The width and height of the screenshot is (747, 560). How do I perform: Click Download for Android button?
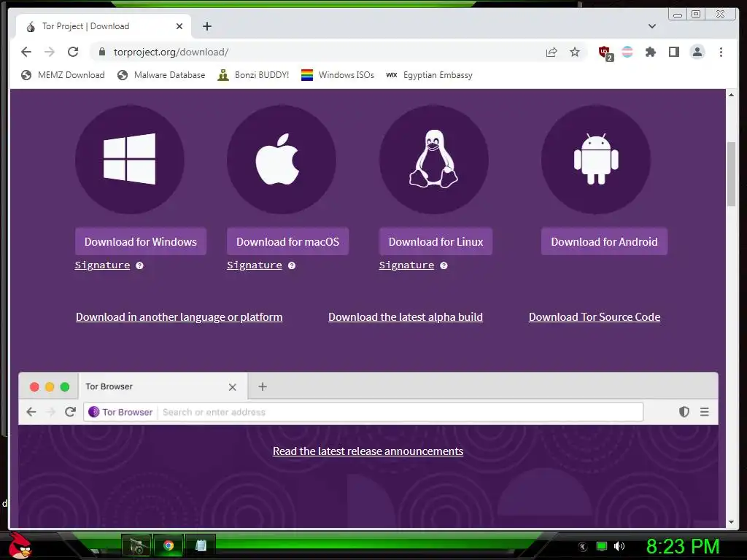604,241
